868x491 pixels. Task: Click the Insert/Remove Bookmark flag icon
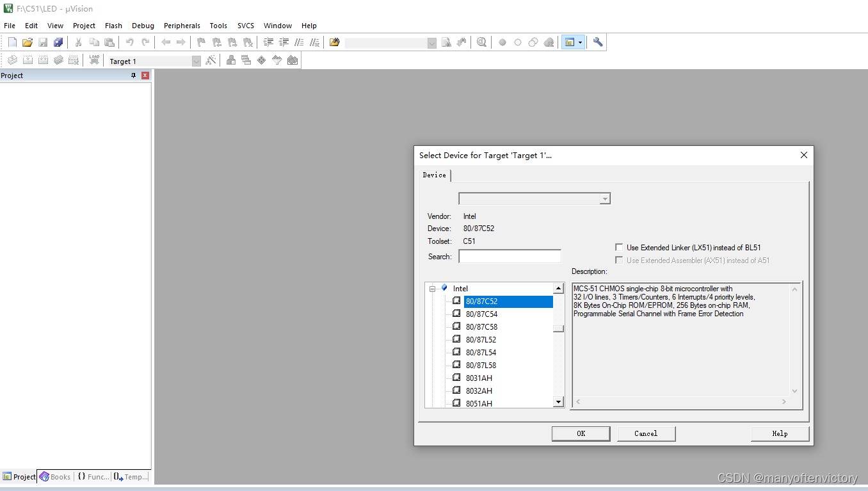pos(201,42)
